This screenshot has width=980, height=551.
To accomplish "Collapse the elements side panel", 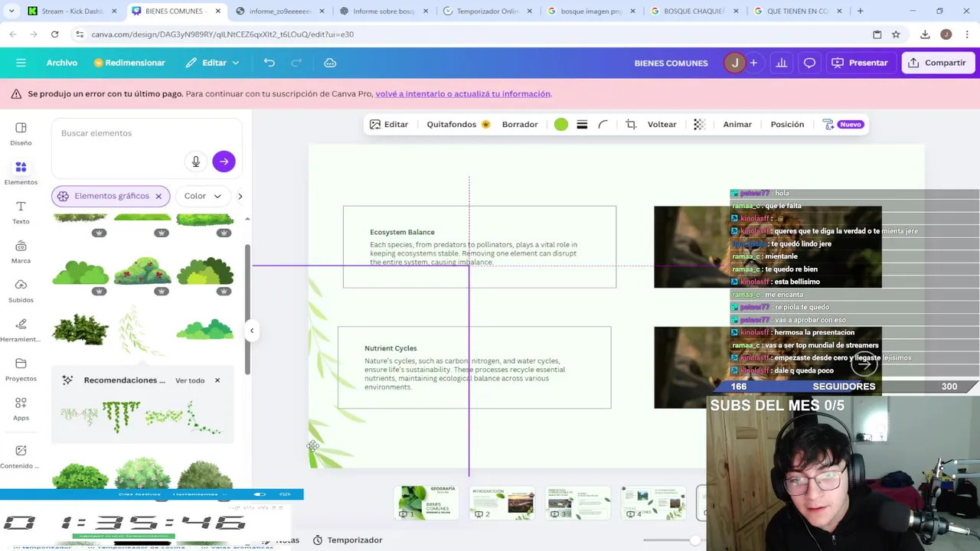I will click(252, 331).
